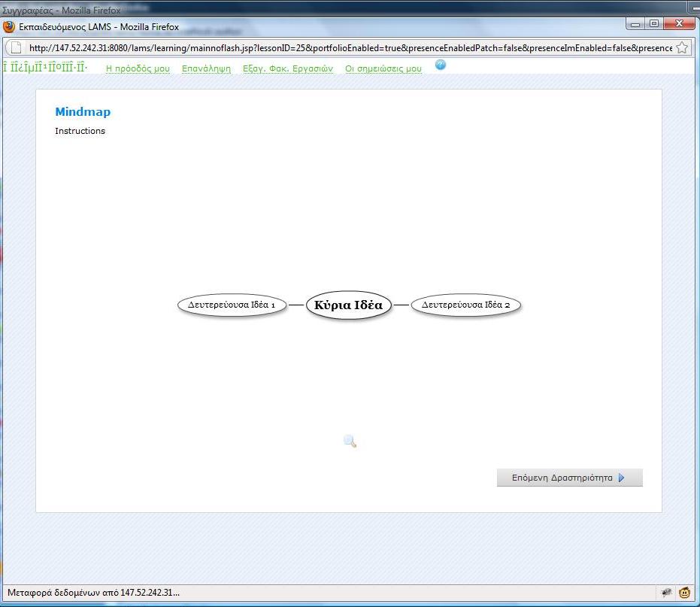700x607 pixels.
Task: Bookmark page with the star icon
Action: click(682, 48)
